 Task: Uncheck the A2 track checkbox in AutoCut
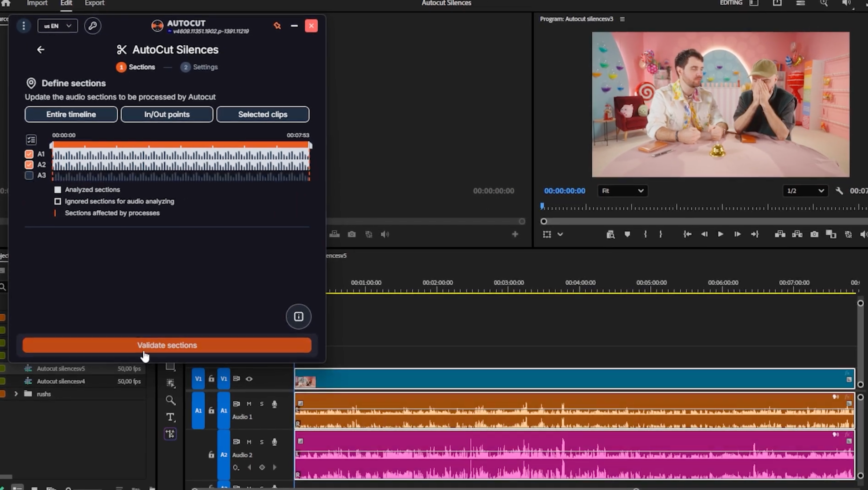click(29, 165)
